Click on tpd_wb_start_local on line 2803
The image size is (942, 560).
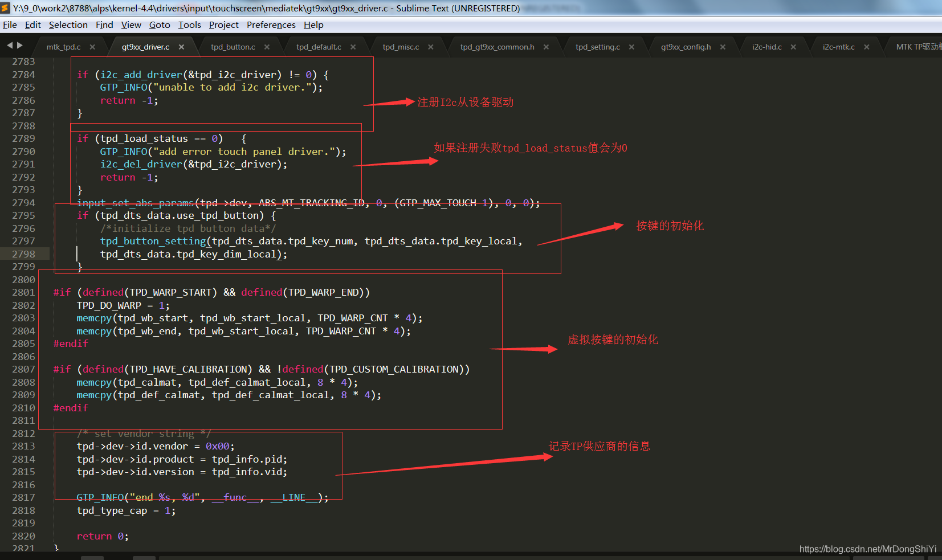(252, 318)
